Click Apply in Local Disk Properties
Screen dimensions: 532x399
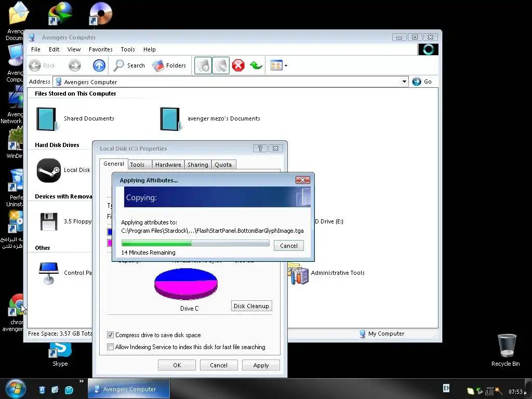[x=261, y=365]
